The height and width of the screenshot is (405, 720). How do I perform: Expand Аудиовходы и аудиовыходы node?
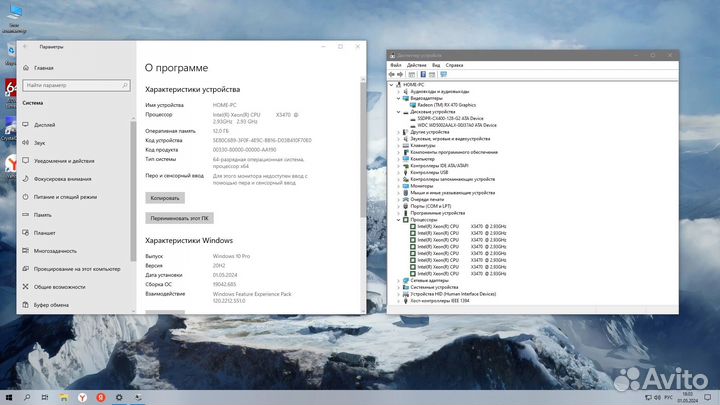(x=399, y=92)
